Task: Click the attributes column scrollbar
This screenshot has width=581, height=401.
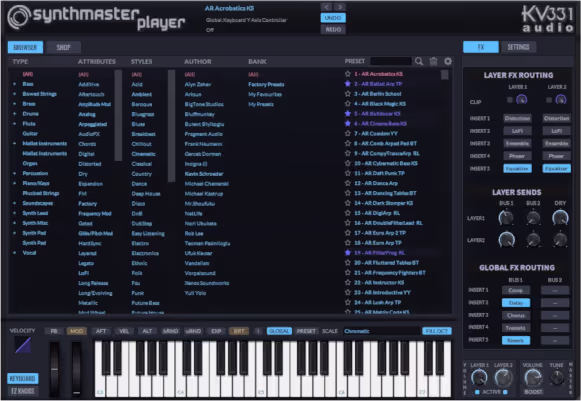Action: [119, 115]
